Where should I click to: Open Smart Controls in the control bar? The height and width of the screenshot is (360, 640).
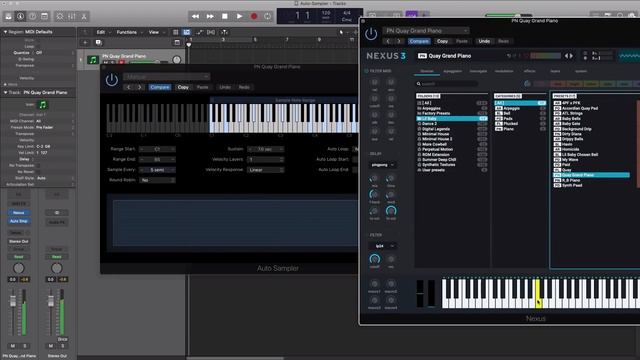click(60, 16)
